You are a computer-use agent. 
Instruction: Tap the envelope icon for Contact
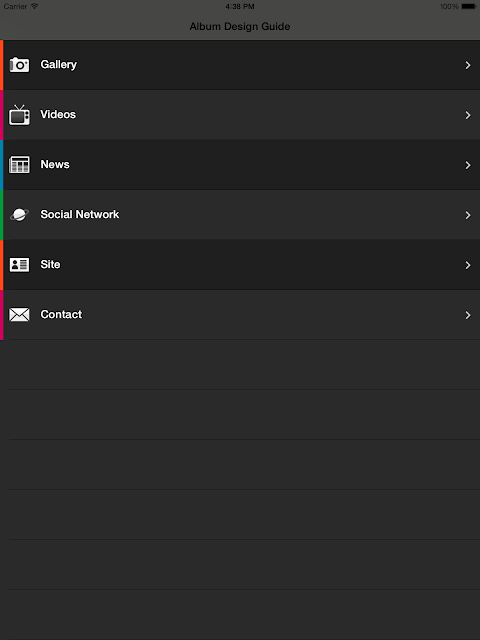coord(19,314)
